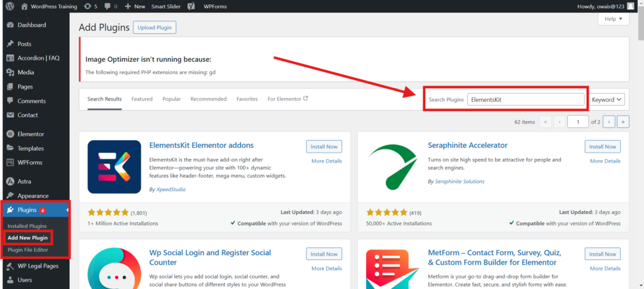
Task: Switch to the Featured tab
Action: tap(142, 99)
